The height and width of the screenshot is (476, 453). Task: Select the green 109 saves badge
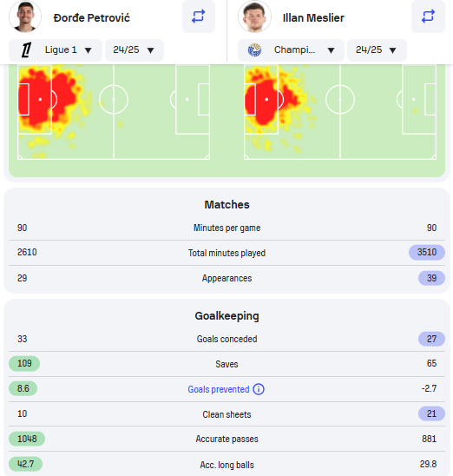click(24, 363)
